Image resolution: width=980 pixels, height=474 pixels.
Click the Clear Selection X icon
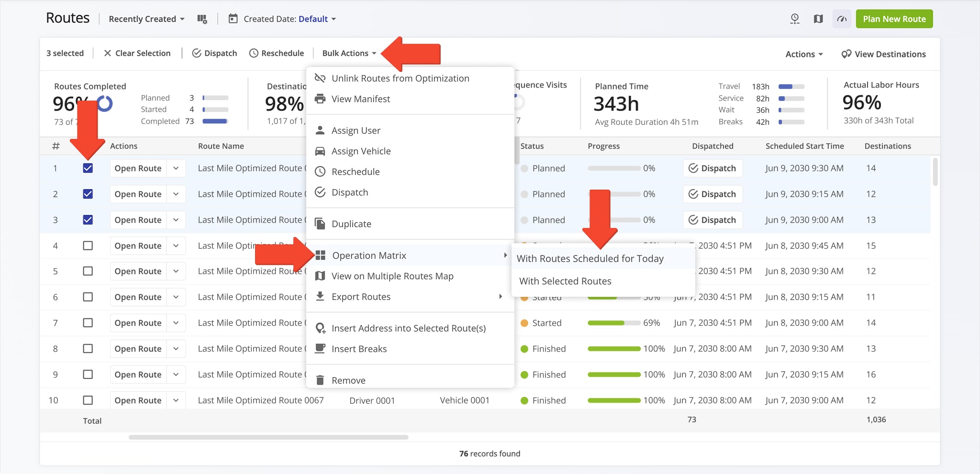coord(108,53)
